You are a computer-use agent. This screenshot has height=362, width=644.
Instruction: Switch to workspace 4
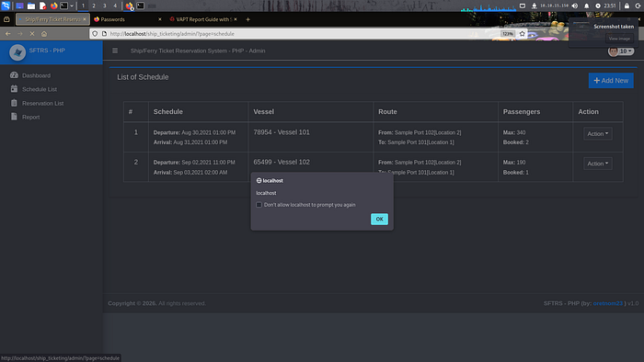coord(115,6)
